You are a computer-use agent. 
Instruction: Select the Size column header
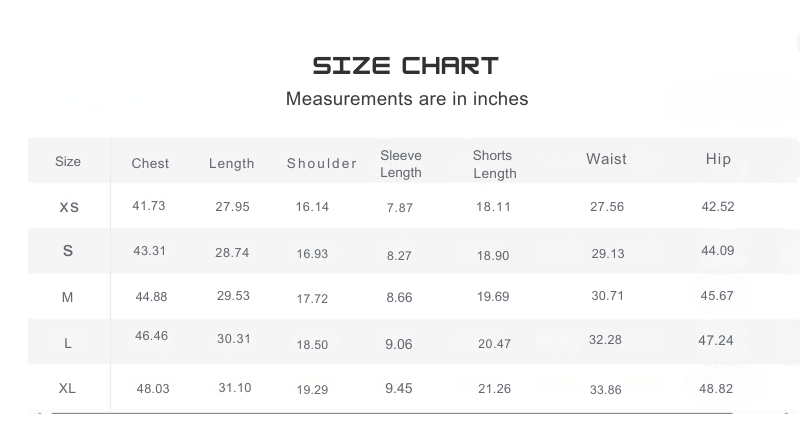point(68,161)
